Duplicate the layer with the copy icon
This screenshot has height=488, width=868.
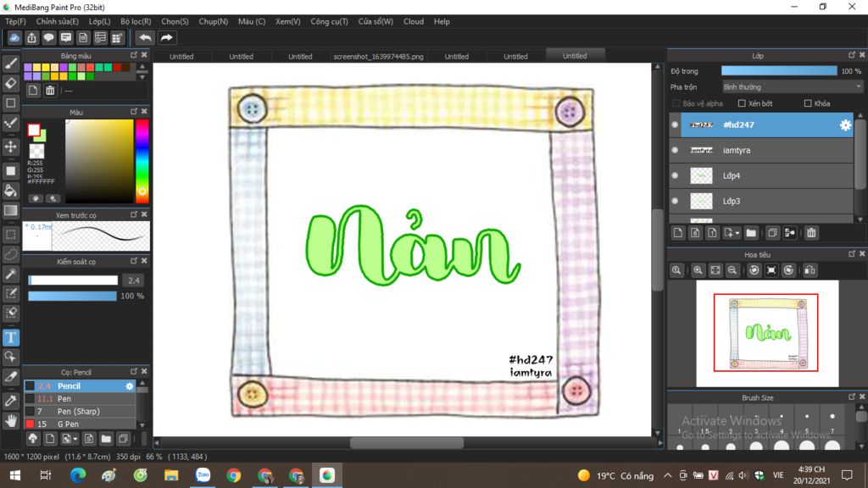(x=772, y=233)
